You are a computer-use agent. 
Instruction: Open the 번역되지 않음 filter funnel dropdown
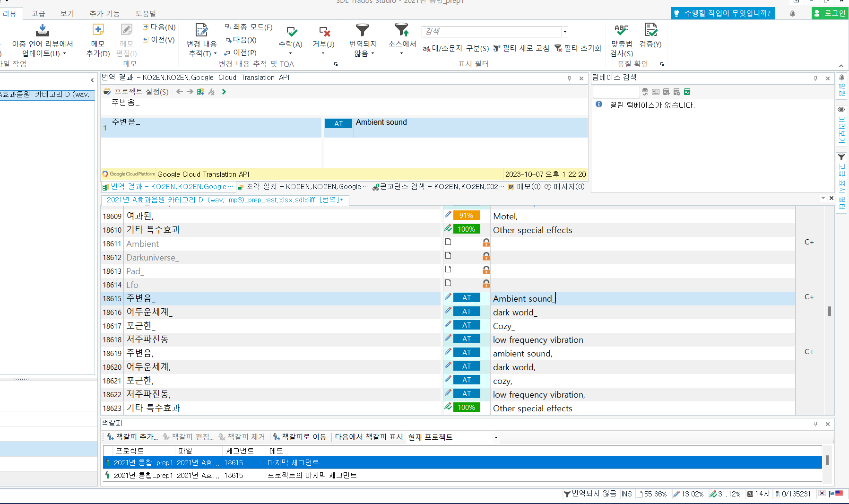[x=363, y=40]
